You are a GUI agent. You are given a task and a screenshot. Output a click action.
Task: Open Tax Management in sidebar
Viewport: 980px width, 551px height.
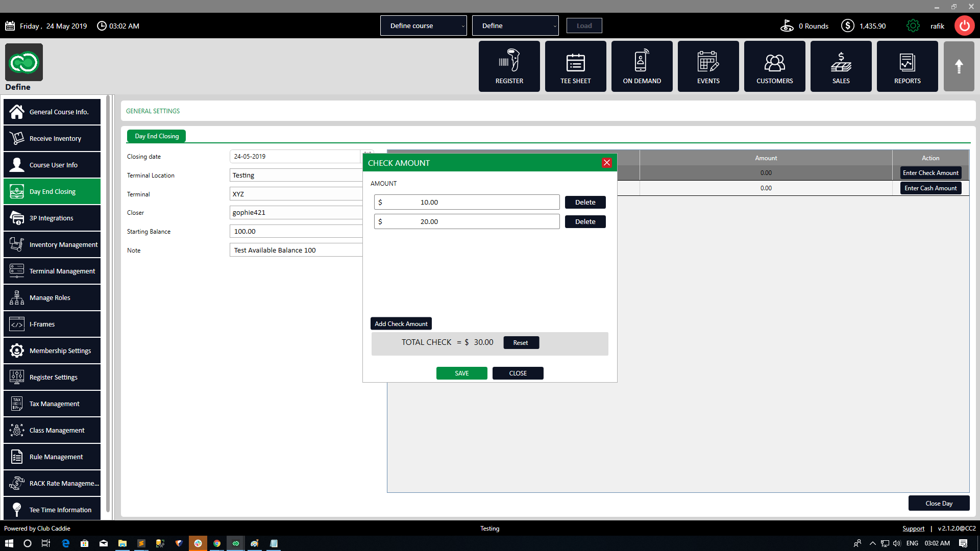click(52, 404)
